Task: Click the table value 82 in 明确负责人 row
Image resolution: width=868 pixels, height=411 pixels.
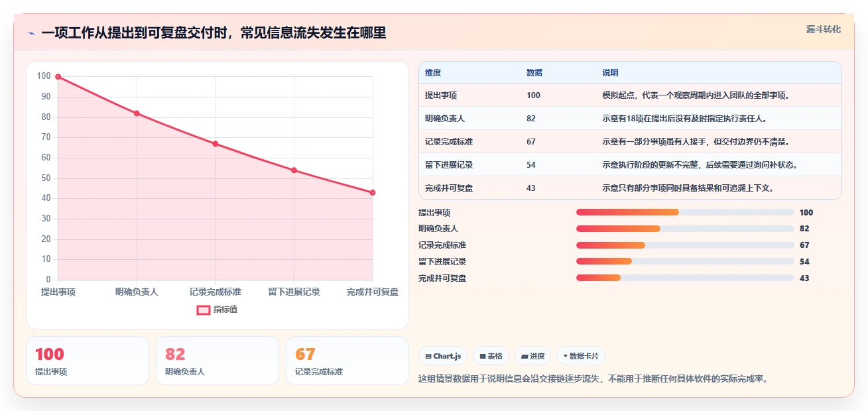Action: tap(531, 119)
